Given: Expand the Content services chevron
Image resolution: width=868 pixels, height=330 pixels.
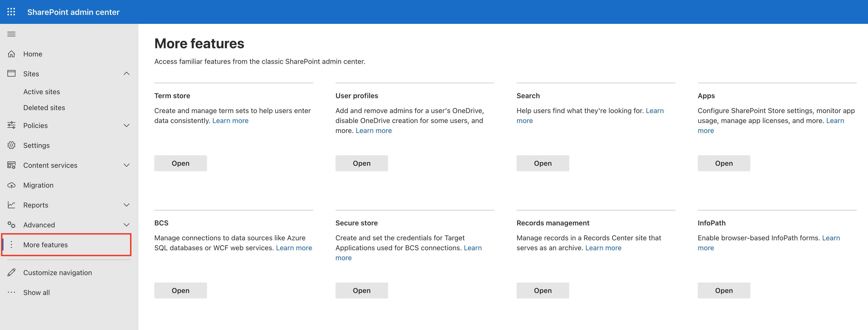Looking at the screenshot, I should point(126,165).
